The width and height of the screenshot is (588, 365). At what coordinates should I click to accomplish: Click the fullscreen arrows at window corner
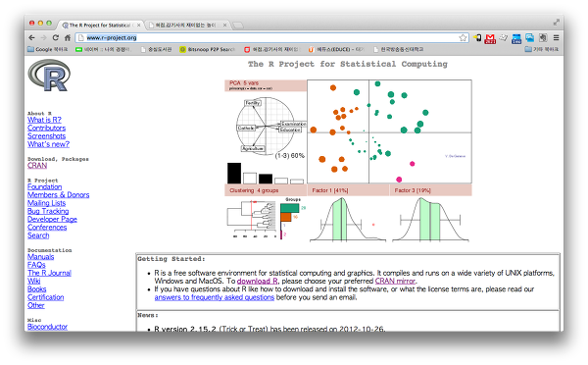pos(557,23)
